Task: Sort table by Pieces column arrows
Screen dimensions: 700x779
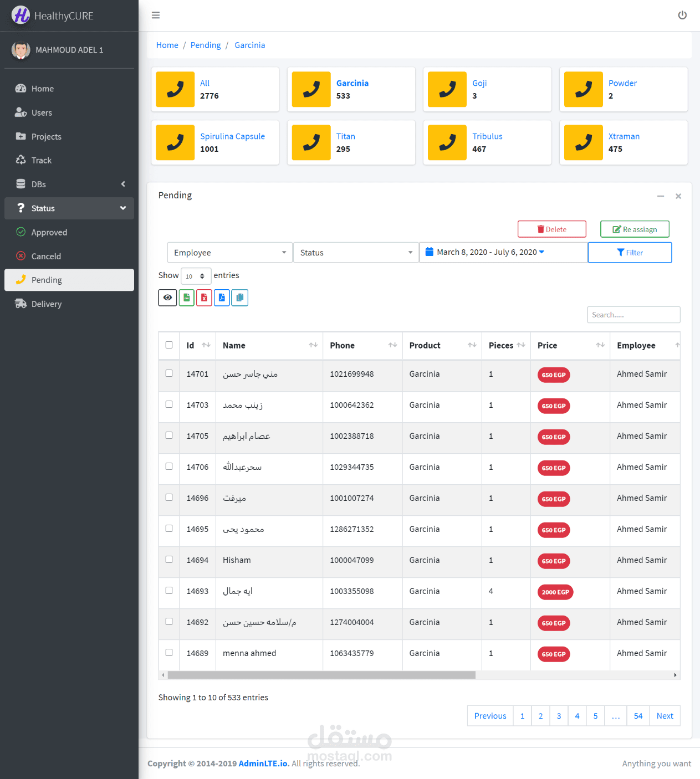Action: pyautogui.click(x=521, y=345)
